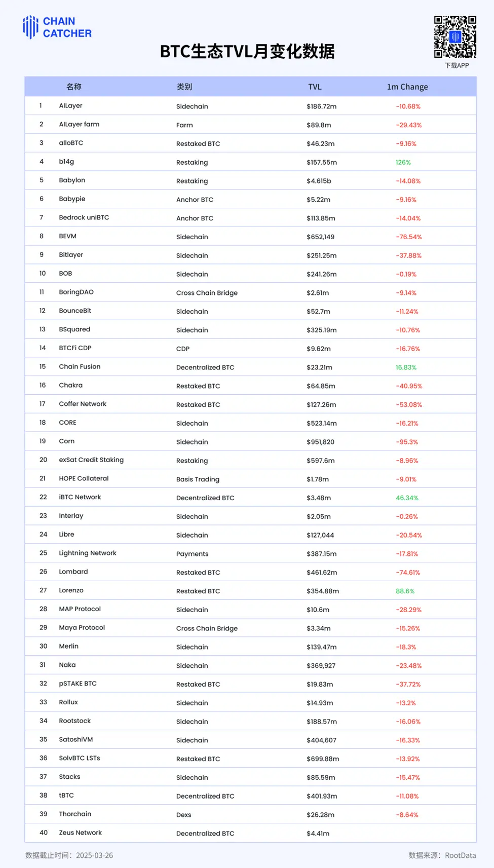Click b14g's green 126% change value
Viewport: 494px width, 868px height.
(403, 162)
